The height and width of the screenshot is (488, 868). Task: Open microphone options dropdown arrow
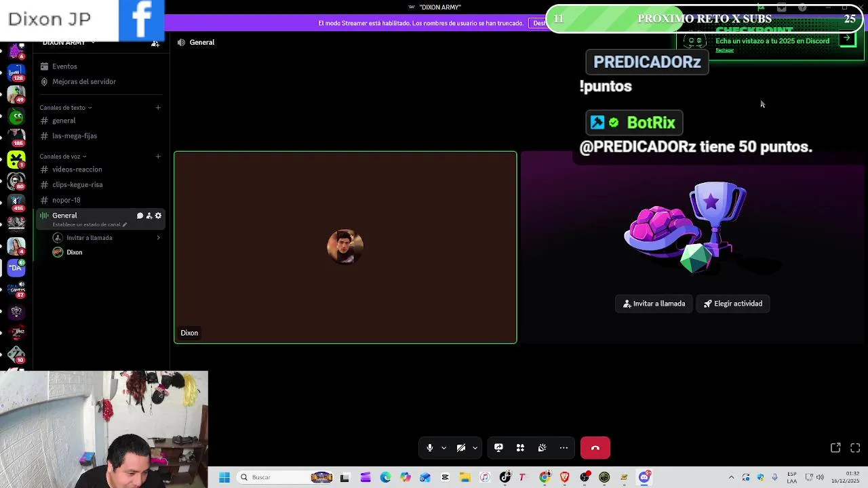[x=443, y=448]
